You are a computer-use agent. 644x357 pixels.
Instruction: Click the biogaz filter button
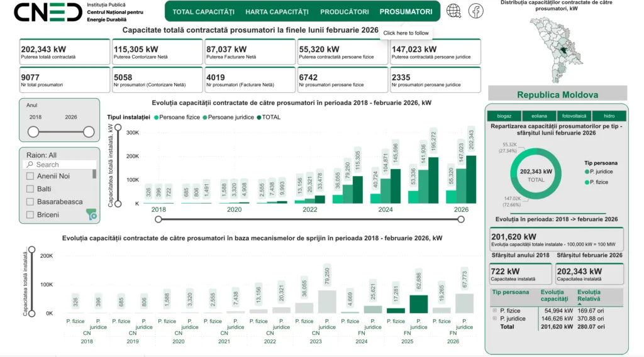pyautogui.click(x=504, y=116)
